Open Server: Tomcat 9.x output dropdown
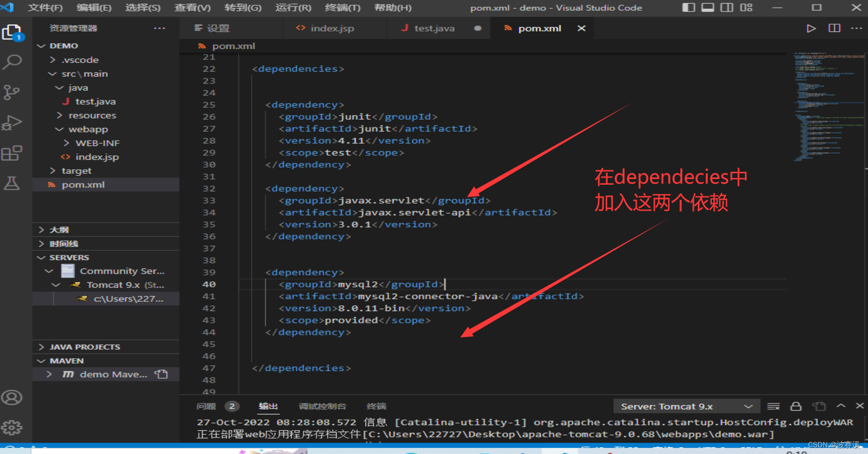The height and width of the screenshot is (454, 868). point(687,407)
